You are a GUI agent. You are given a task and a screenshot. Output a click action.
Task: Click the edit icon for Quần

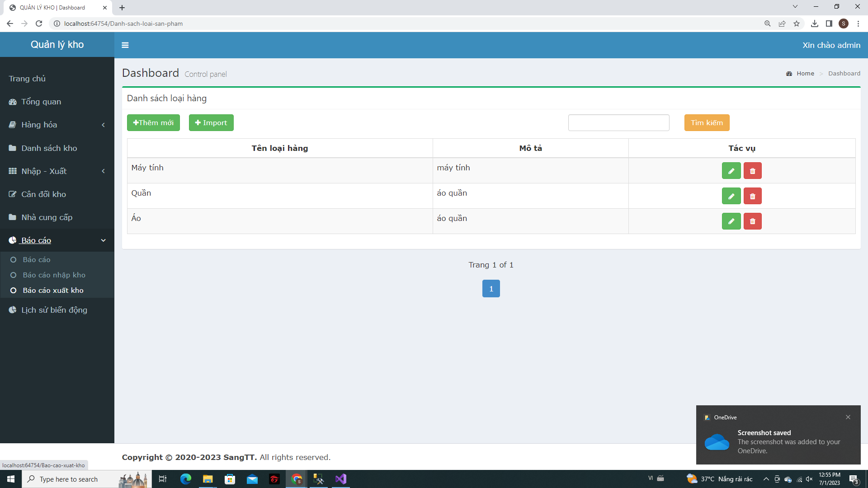(x=731, y=196)
